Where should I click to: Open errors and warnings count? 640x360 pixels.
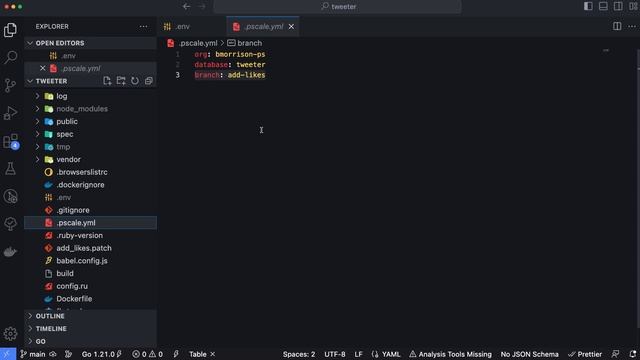(x=147, y=354)
